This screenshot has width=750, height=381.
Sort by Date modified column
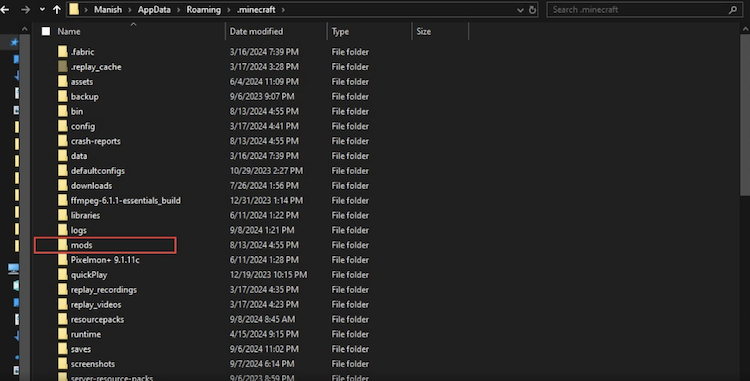[x=256, y=32]
